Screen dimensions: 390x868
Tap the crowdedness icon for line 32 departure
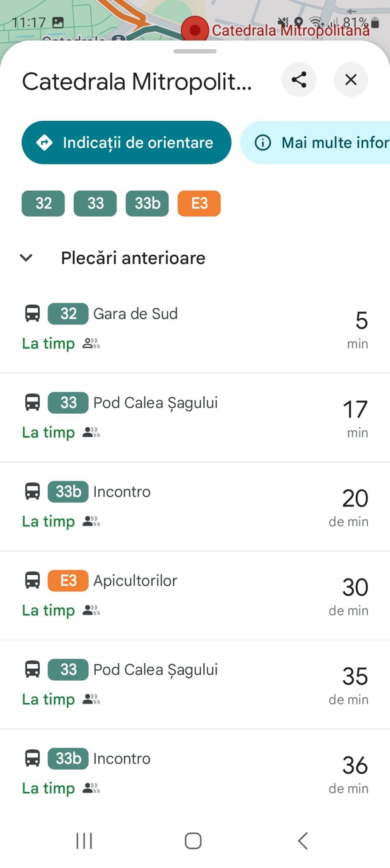pos(91,343)
